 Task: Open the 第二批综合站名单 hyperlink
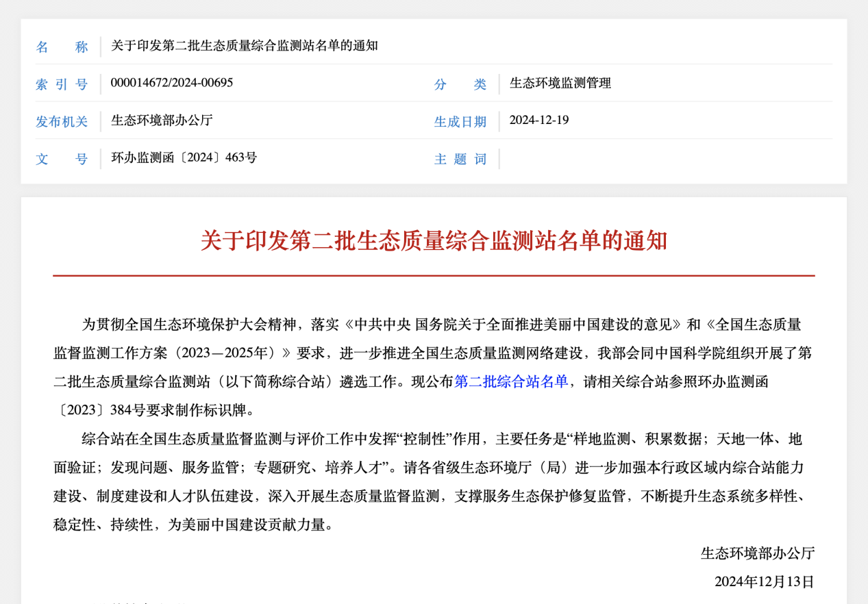click(x=511, y=381)
